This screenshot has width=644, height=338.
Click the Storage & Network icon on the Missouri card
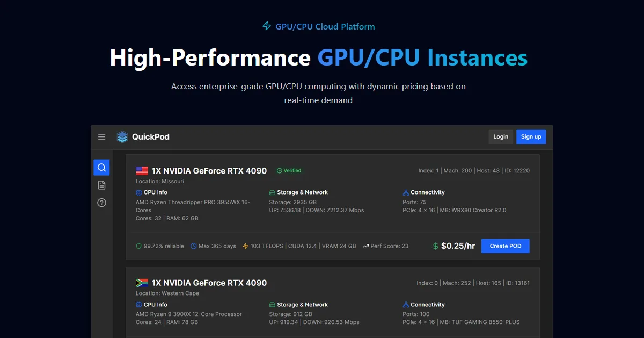tap(272, 192)
